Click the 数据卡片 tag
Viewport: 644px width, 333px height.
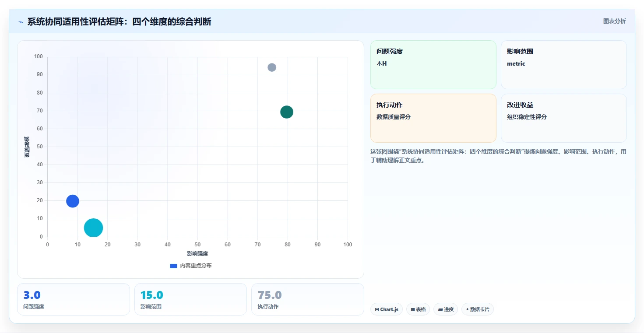click(x=478, y=309)
